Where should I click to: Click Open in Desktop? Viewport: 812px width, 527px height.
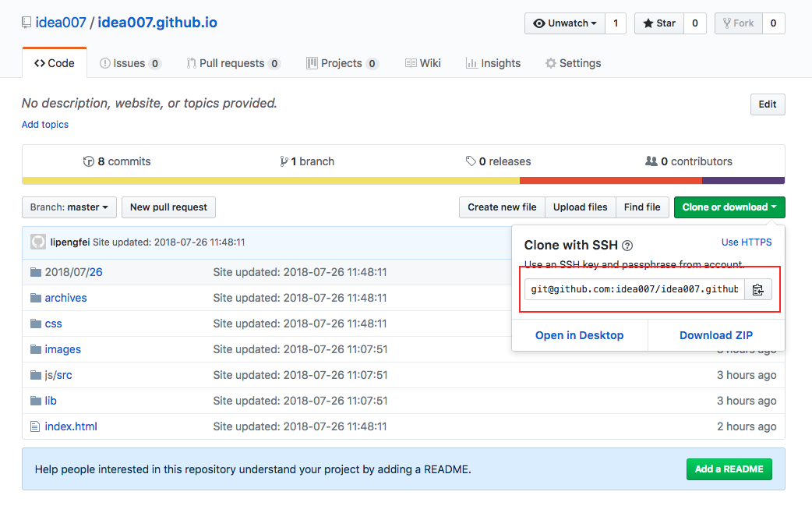[580, 335]
